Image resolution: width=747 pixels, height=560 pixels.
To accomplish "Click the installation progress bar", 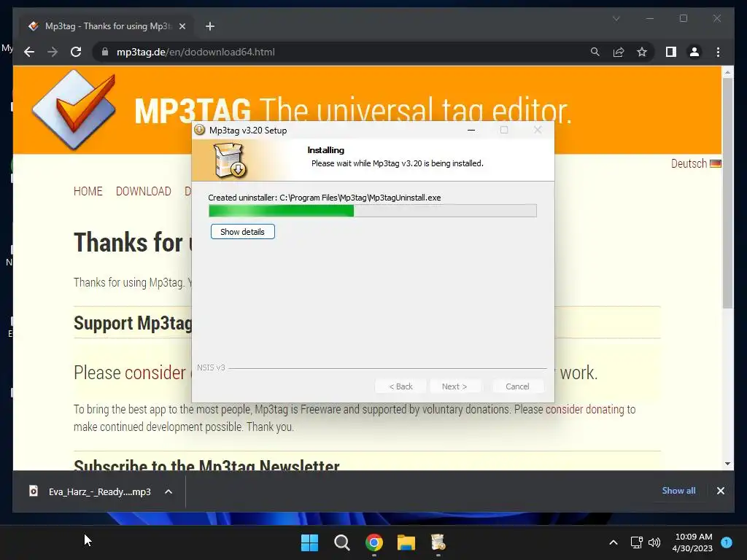I will coord(373,211).
